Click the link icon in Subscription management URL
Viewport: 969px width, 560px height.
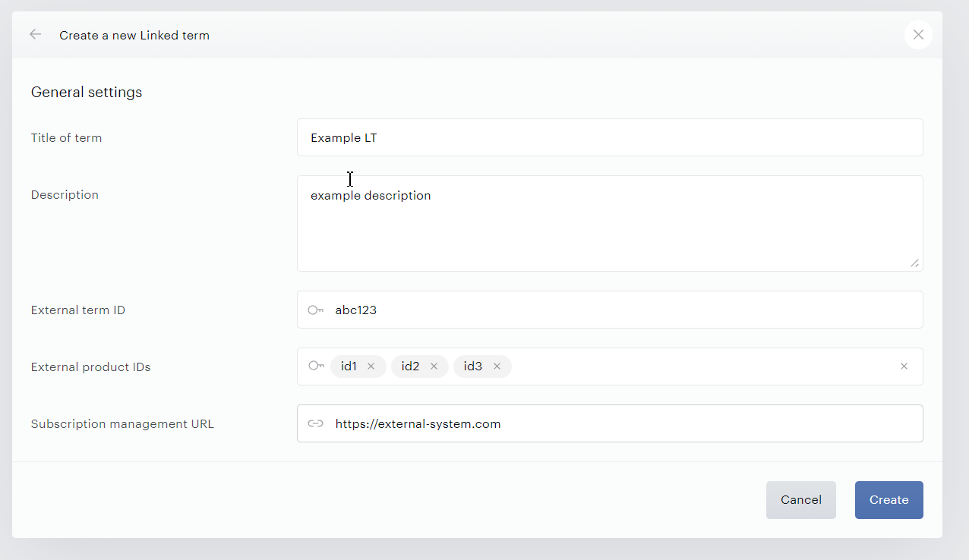(x=316, y=424)
